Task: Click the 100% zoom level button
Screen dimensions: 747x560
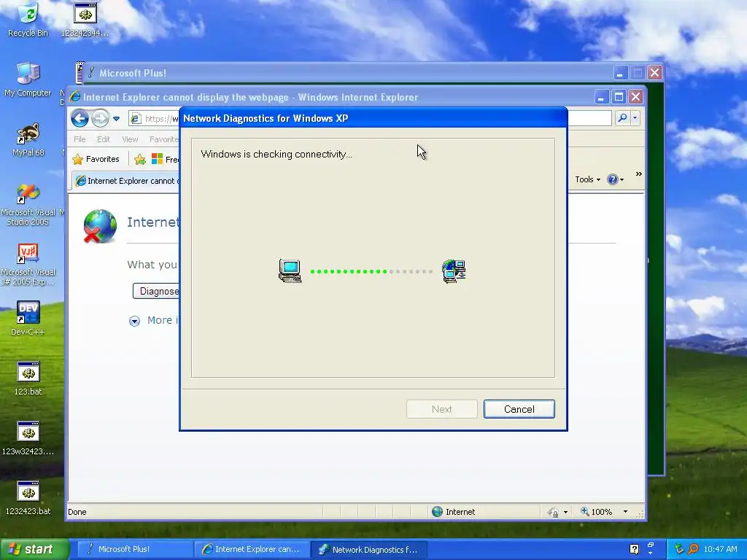Action: coord(596,512)
